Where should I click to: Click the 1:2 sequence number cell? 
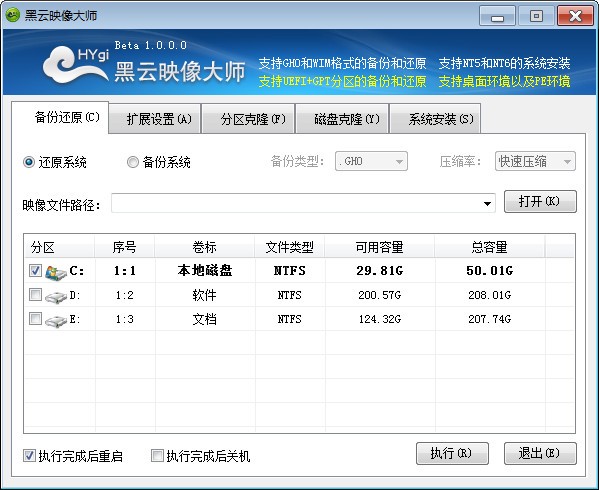(x=125, y=295)
